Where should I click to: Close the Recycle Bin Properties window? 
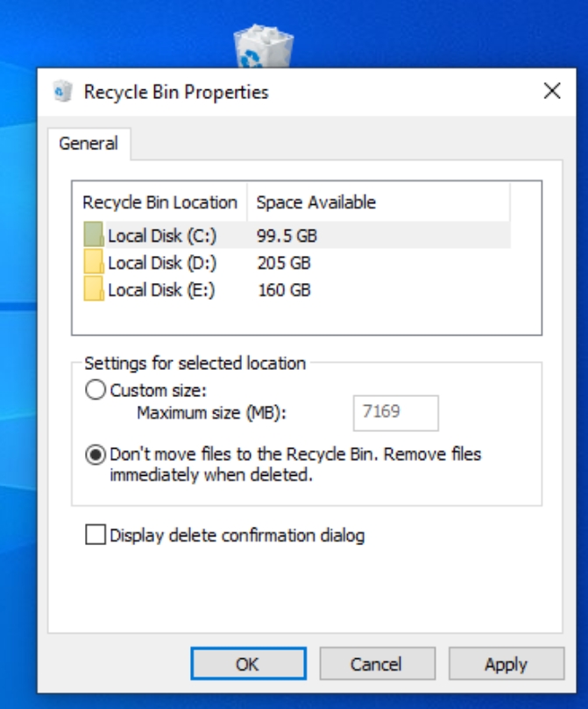[x=552, y=91]
